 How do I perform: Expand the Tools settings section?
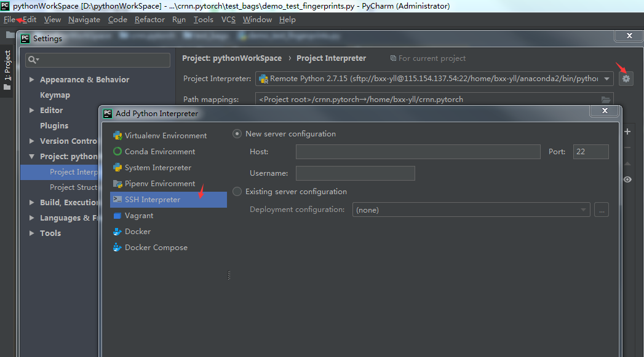coord(31,233)
